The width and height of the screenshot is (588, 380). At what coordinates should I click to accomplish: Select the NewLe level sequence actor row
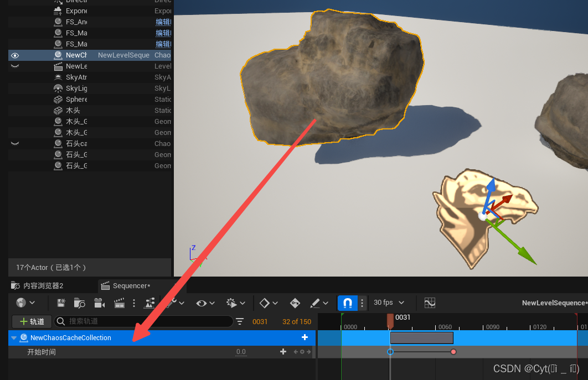pyautogui.click(x=90, y=66)
